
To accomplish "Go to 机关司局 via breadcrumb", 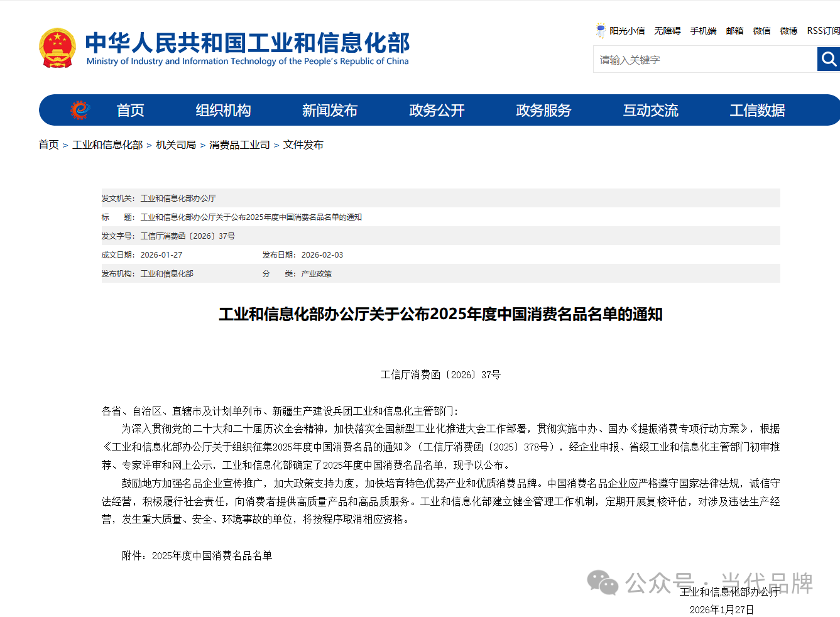I will click(x=176, y=145).
